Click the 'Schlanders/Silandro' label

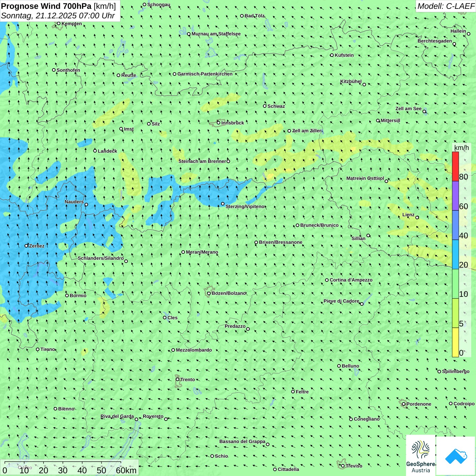101,258
